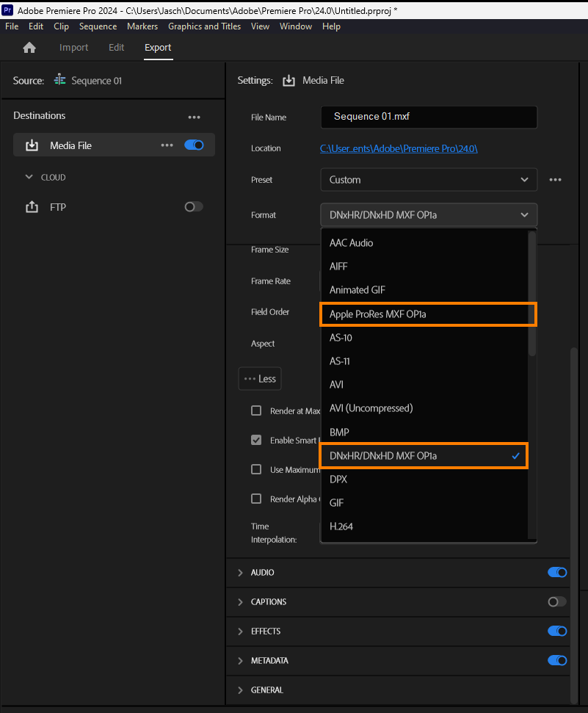This screenshot has width=588, height=713.
Task: Expand the EFFECTS section
Action: [x=241, y=631]
